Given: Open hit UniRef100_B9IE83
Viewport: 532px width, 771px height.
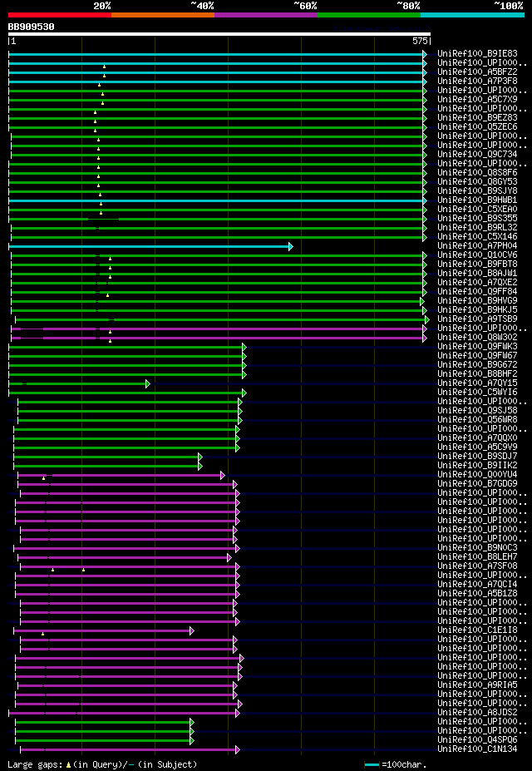Looking at the screenshot, I should [x=477, y=53].
